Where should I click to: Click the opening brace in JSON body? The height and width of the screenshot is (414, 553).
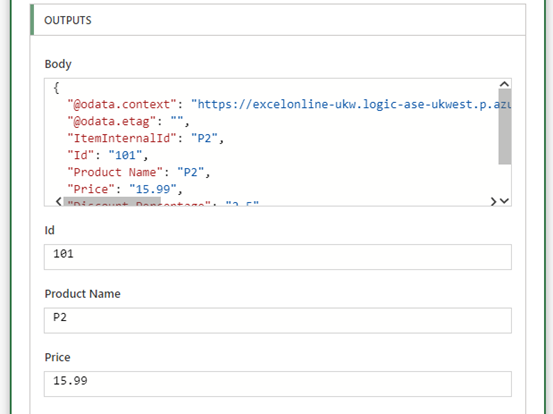coord(56,87)
